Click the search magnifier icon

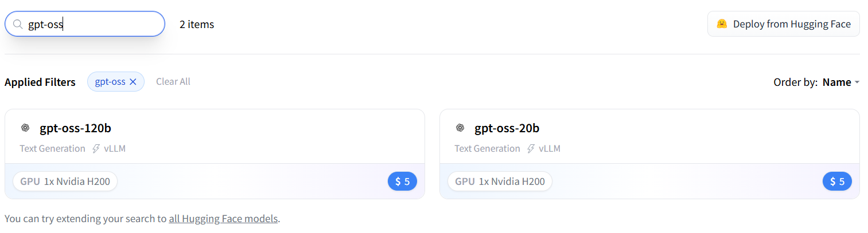18,25
